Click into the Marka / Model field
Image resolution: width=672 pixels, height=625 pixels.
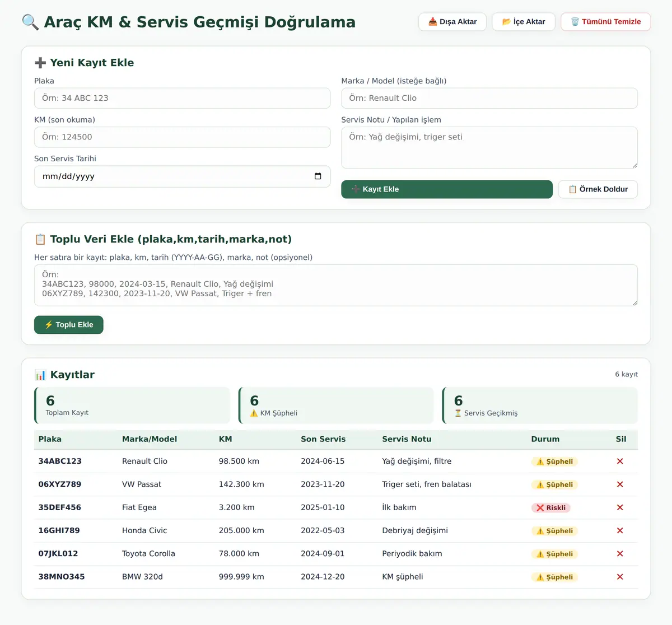[489, 98]
